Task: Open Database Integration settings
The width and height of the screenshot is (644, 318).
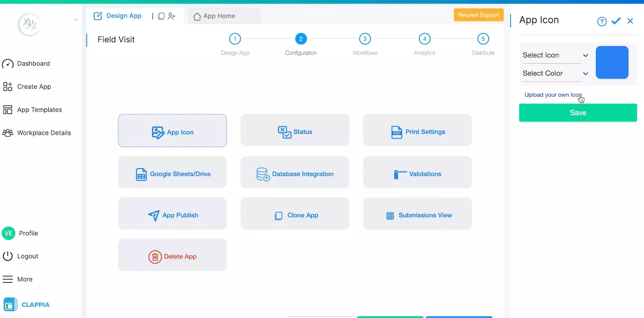Action: [x=294, y=174]
